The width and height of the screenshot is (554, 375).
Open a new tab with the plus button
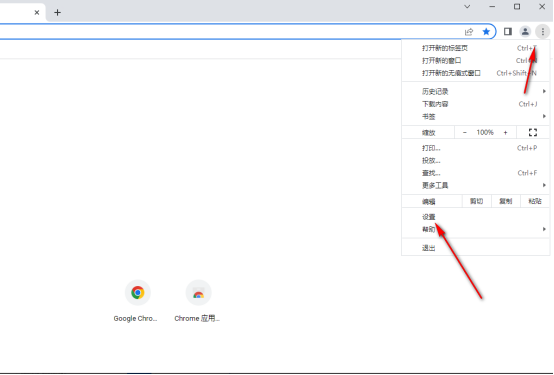click(57, 13)
